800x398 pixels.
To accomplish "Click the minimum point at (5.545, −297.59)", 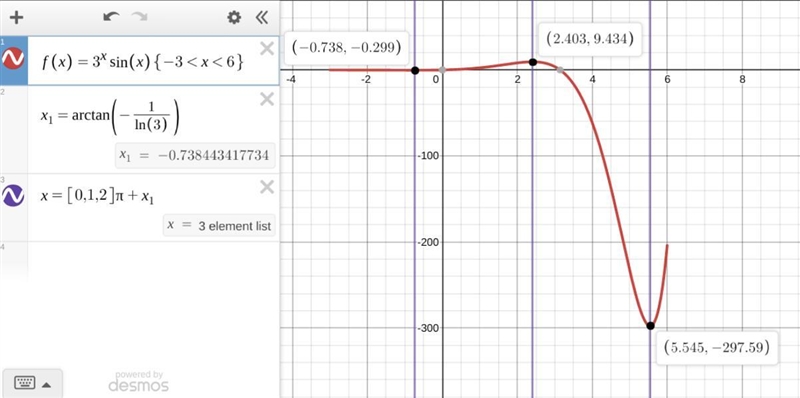I will click(651, 326).
